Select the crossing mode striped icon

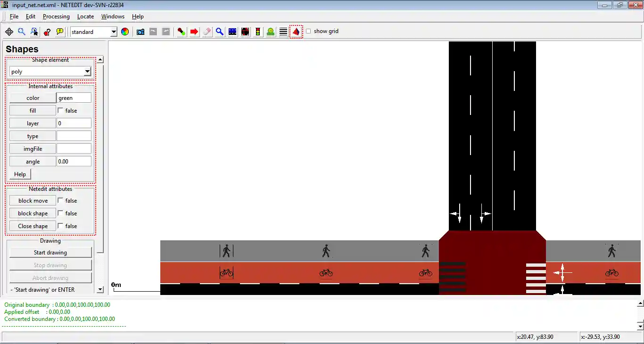click(283, 32)
